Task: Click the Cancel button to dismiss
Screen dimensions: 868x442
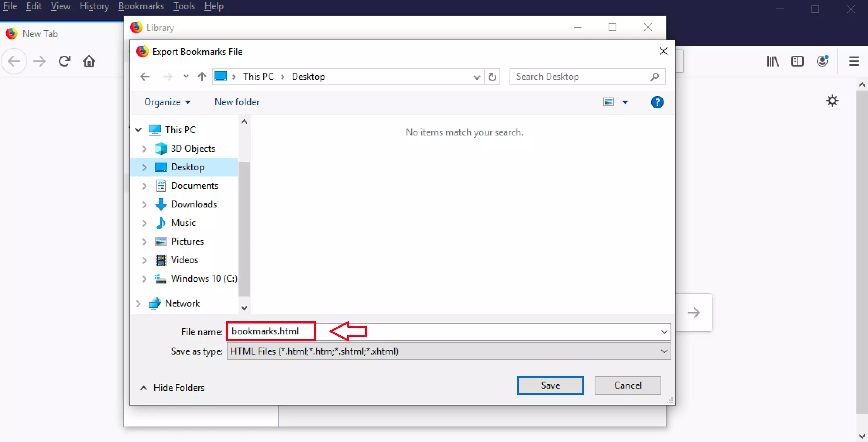Action: 628,385
